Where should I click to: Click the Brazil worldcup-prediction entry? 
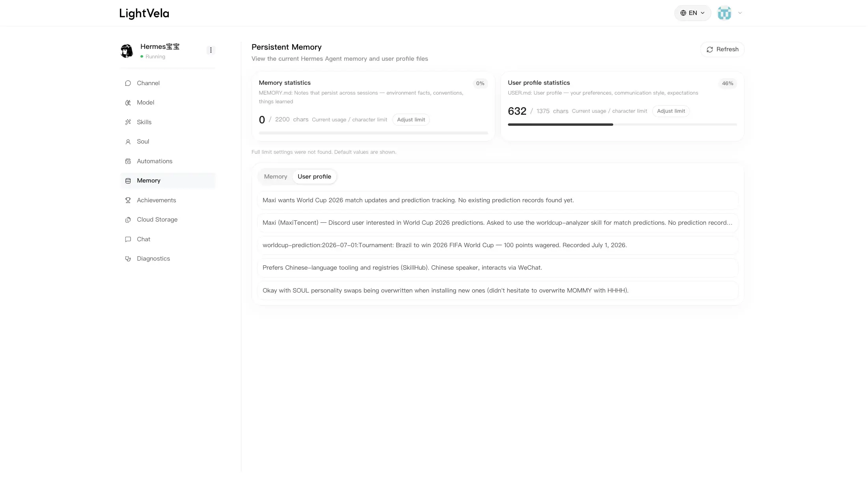tap(498, 245)
